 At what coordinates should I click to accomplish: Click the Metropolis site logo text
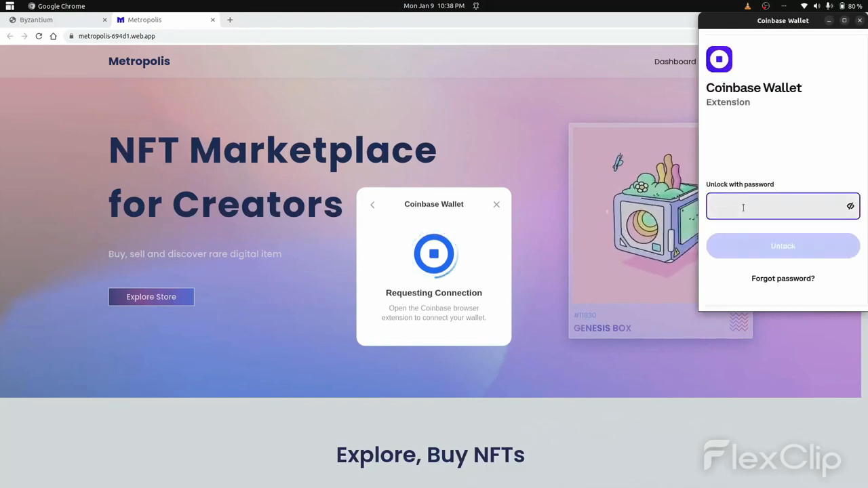(139, 61)
